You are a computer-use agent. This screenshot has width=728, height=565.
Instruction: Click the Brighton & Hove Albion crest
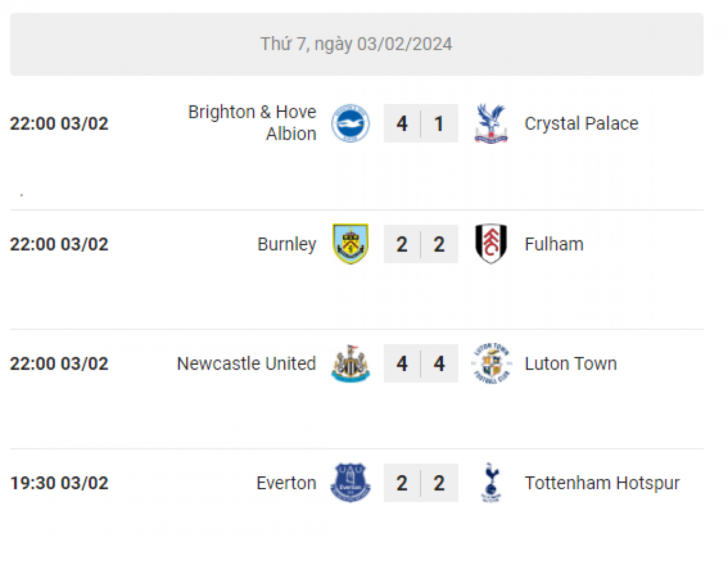[x=350, y=123]
